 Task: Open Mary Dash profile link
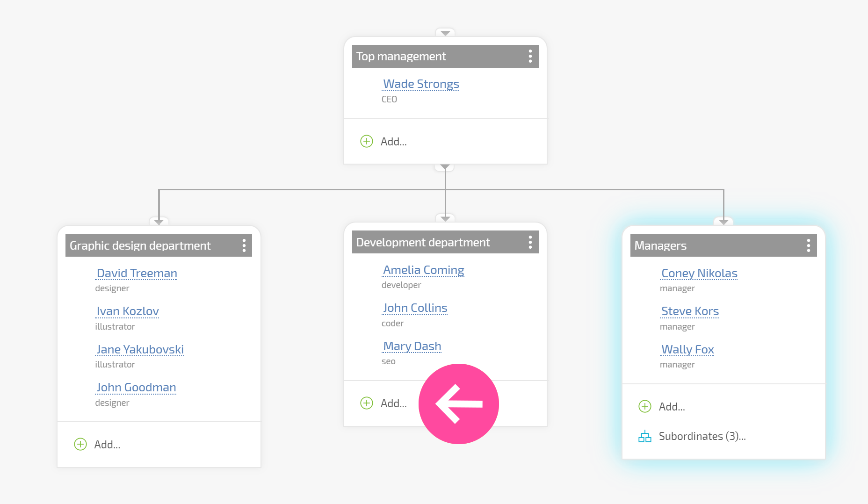[x=412, y=346]
